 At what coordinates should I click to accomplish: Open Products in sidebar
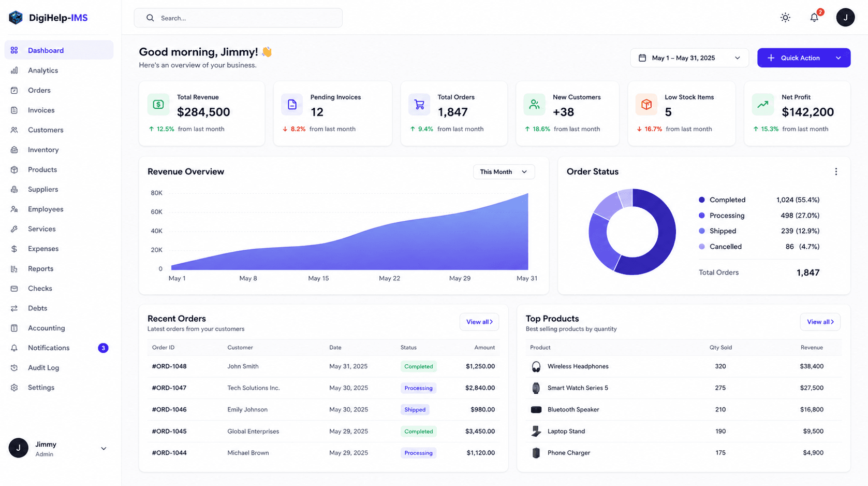coord(58,169)
